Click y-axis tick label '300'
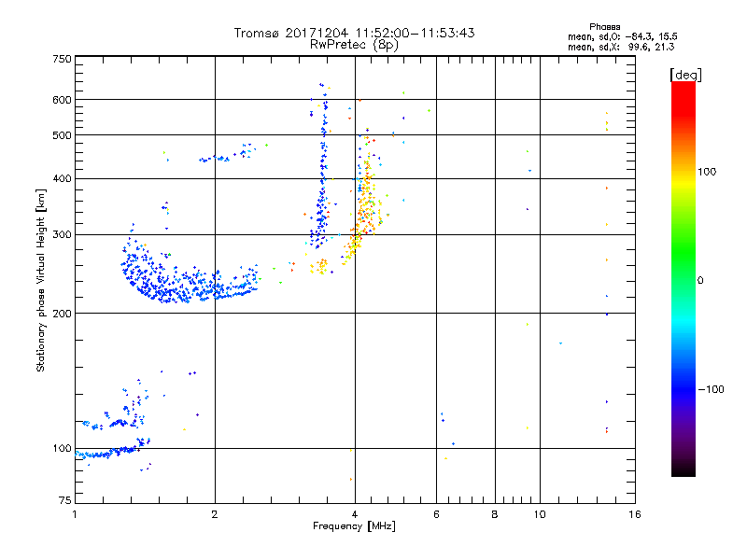The image size is (747, 560). click(x=62, y=235)
